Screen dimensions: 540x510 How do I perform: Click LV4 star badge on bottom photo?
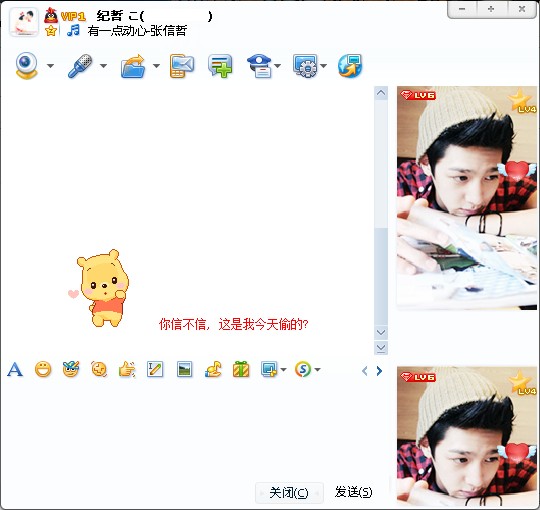tap(522, 383)
